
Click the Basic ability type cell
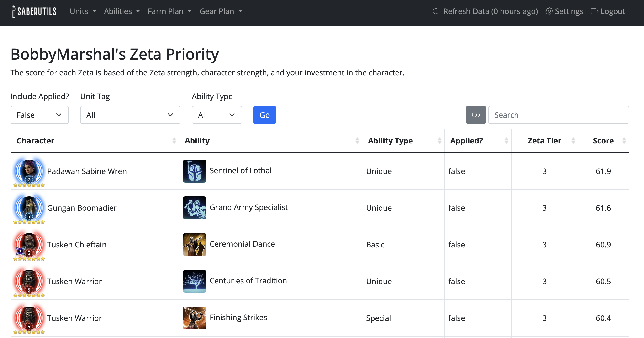coord(403,245)
